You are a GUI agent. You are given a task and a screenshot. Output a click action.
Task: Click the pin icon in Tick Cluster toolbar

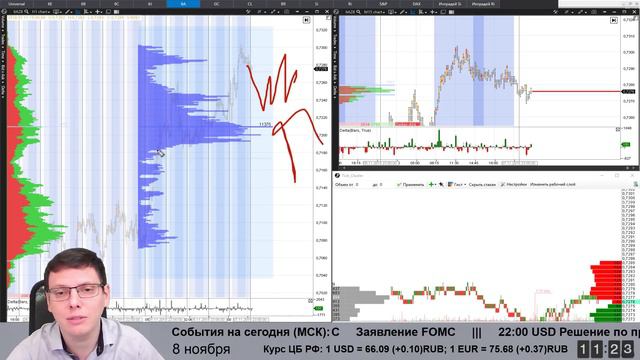pyautogui.click(x=441, y=184)
